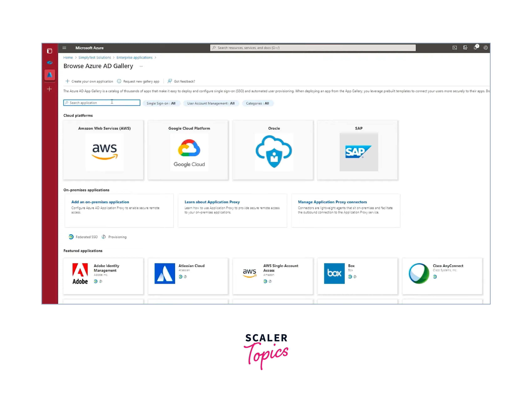The image size is (532, 400).
Task: Open the portal hamburger menu
Action: [64, 48]
